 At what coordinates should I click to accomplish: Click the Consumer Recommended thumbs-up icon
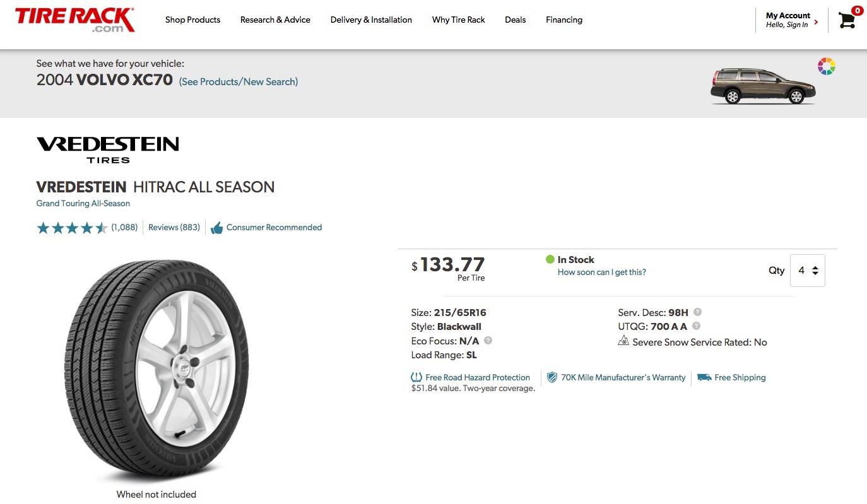pos(216,228)
